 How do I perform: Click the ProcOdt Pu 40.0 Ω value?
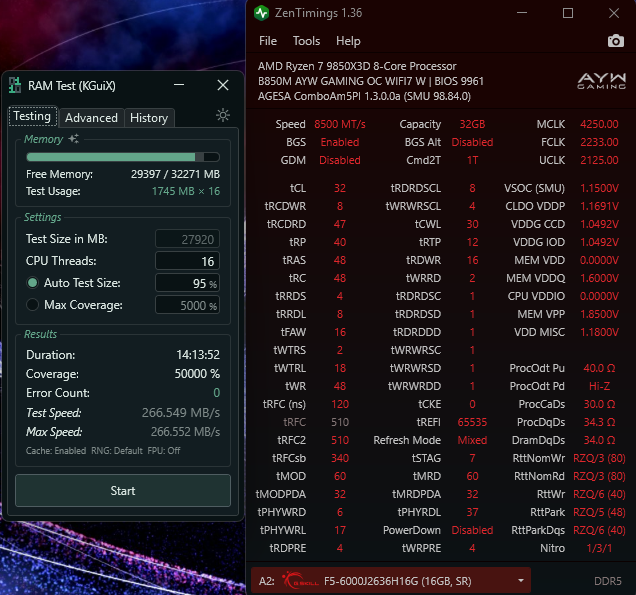pyautogui.click(x=599, y=368)
